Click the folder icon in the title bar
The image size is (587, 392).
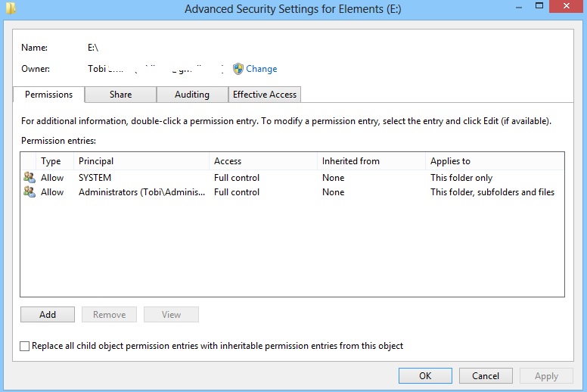click(9, 8)
